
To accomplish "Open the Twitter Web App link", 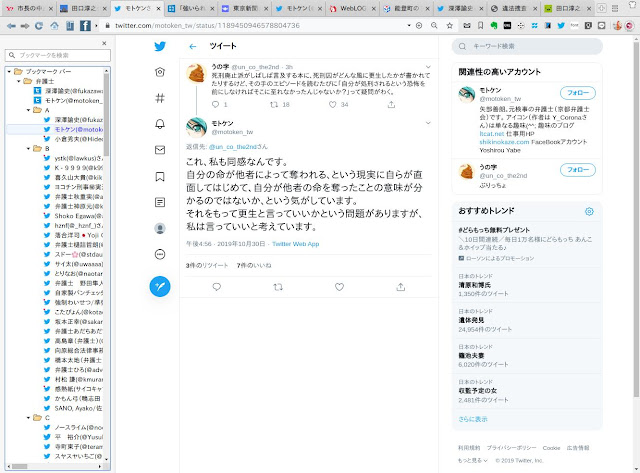I will click(296, 244).
